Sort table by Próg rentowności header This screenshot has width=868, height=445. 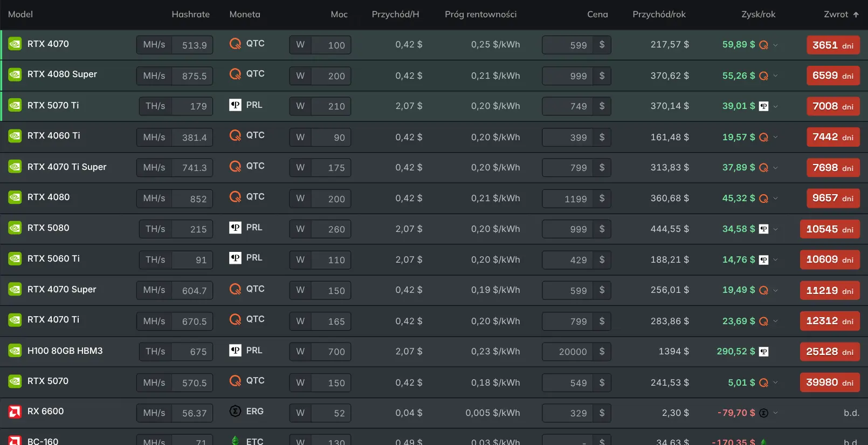click(480, 15)
